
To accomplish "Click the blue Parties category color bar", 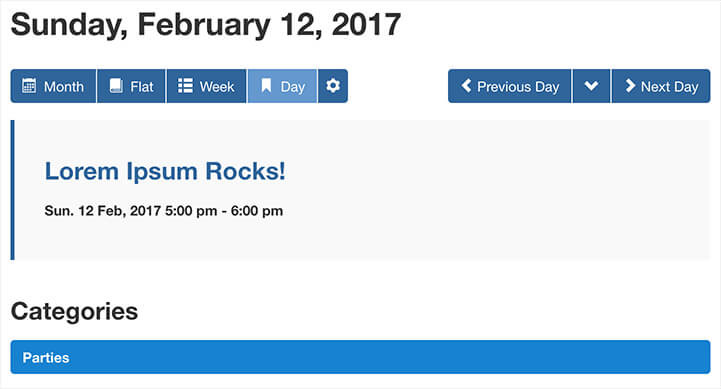I will (x=360, y=357).
